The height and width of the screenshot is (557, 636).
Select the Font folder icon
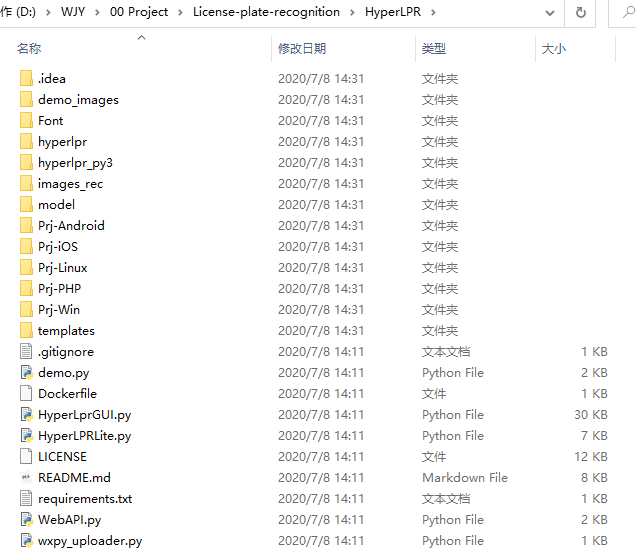pos(26,120)
